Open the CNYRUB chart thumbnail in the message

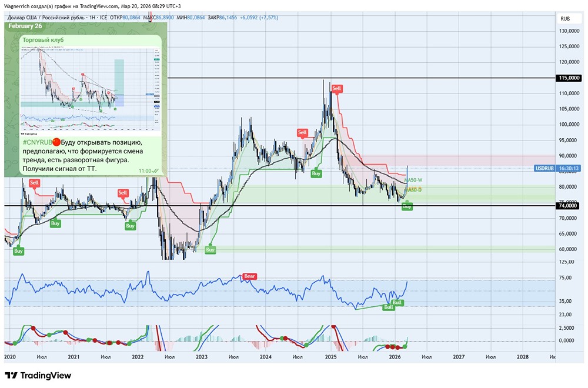[91, 91]
